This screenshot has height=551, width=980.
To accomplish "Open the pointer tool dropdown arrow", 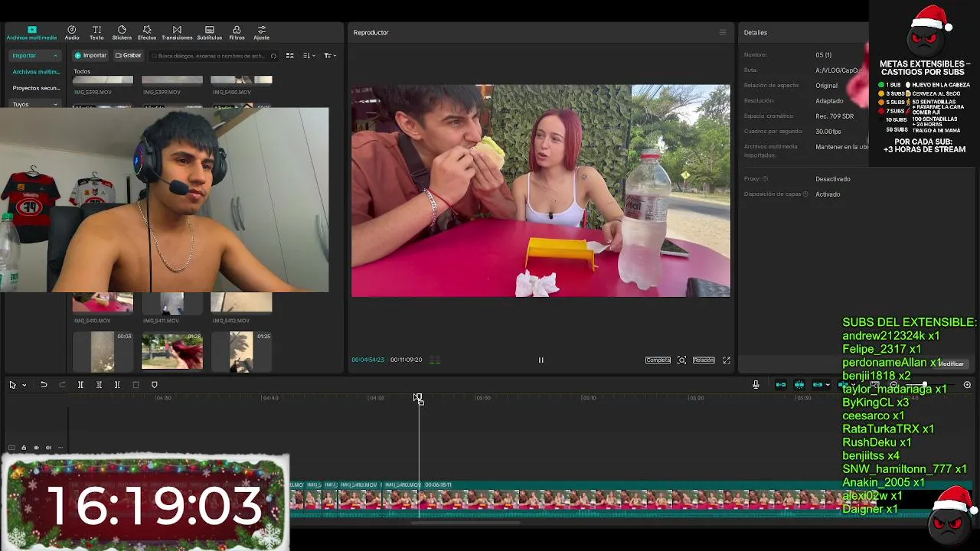I will point(24,385).
